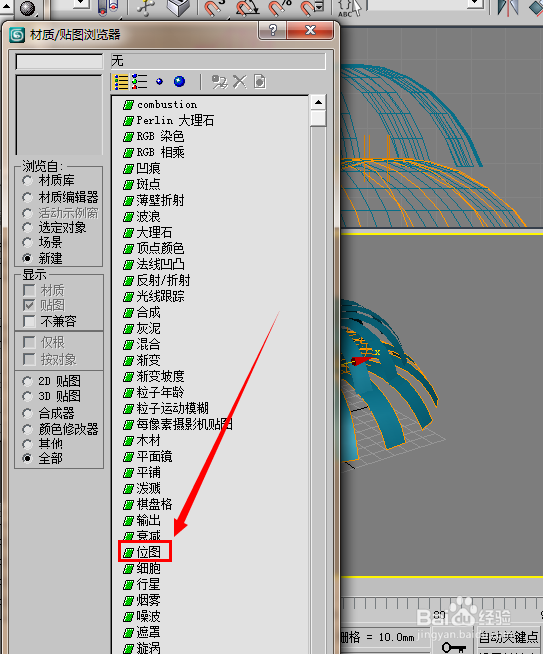Switch browser to View Small Icons mode
Image resolution: width=543 pixels, height=654 pixels.
tap(159, 82)
